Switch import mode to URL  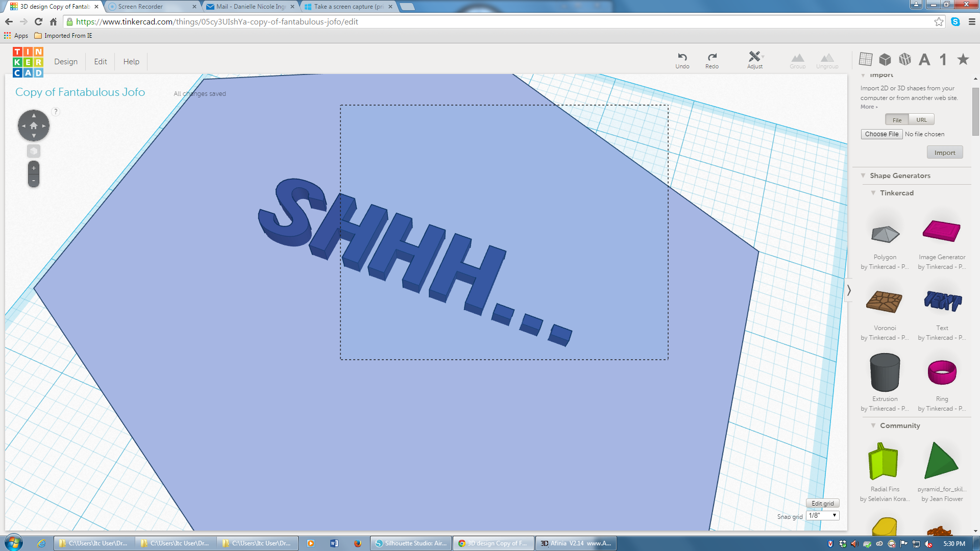[921, 120]
